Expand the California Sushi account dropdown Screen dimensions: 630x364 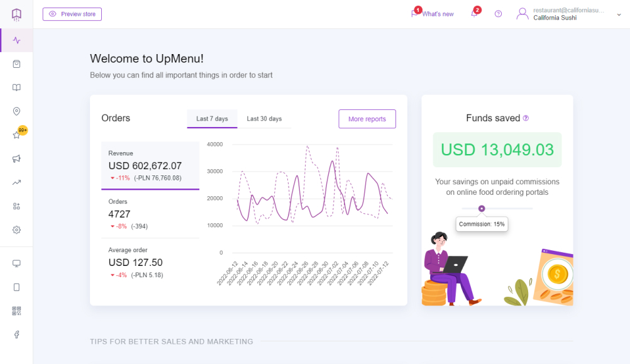click(619, 14)
